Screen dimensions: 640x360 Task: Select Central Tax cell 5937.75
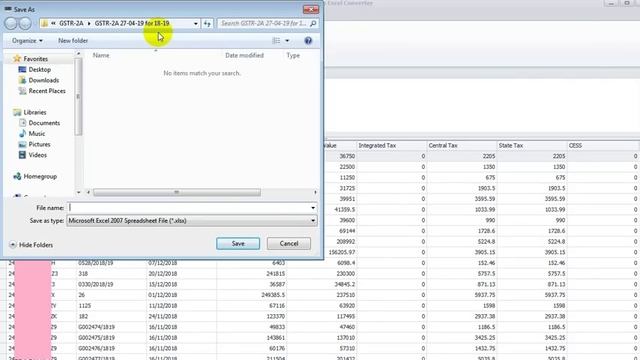pyautogui.click(x=461, y=295)
